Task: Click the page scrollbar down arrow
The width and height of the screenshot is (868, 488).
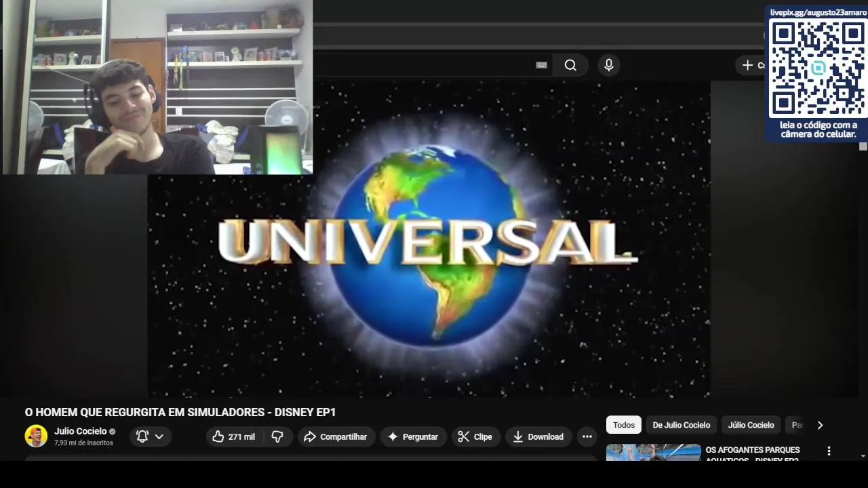Action: (863, 456)
